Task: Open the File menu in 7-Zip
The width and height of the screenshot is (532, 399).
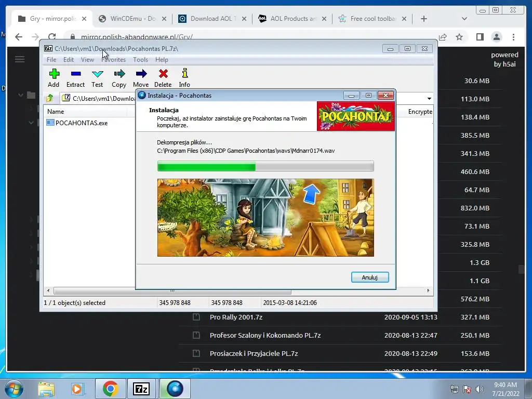Action: (x=51, y=60)
